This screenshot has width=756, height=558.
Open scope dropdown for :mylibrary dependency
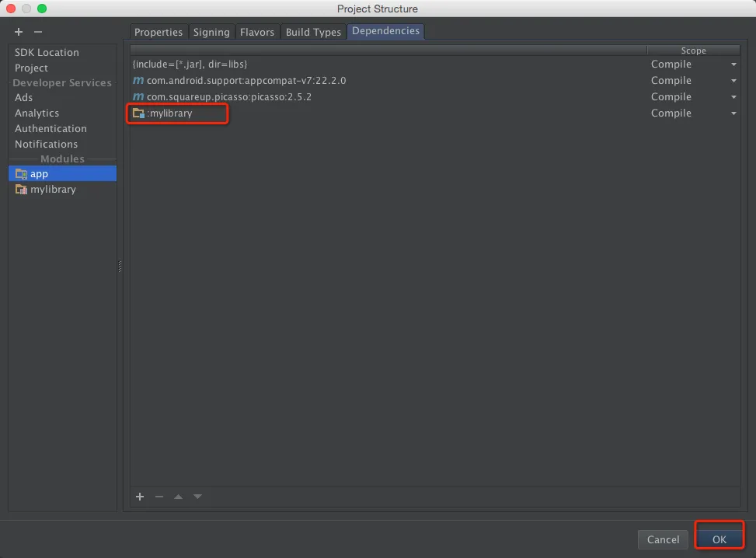733,113
